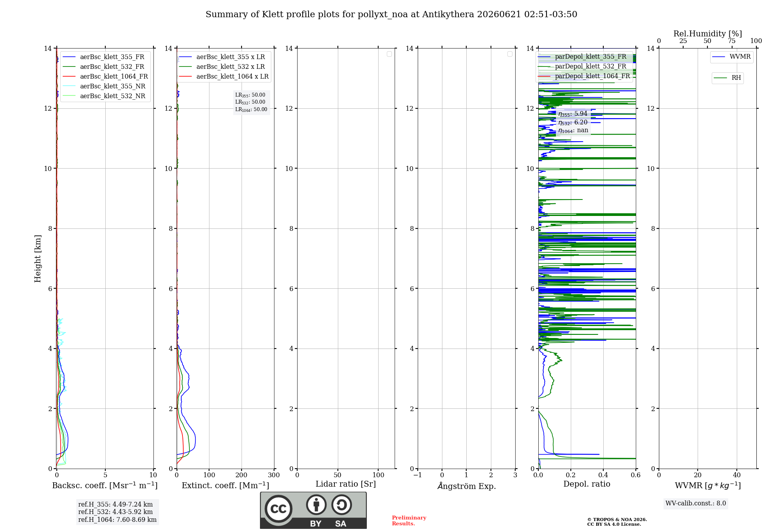This screenshot has height=532, width=783.
Task: Click the empty legend box in Lidar ratio plot
Action: click(x=389, y=54)
